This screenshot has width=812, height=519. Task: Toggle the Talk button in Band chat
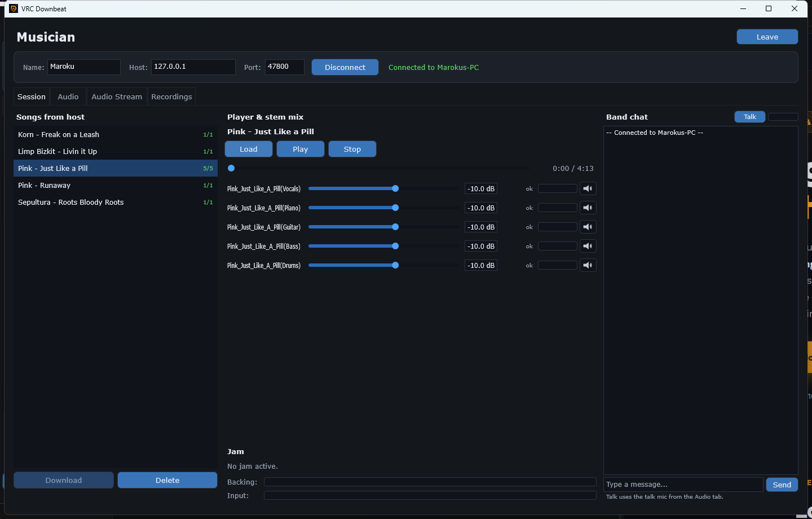pyautogui.click(x=749, y=117)
